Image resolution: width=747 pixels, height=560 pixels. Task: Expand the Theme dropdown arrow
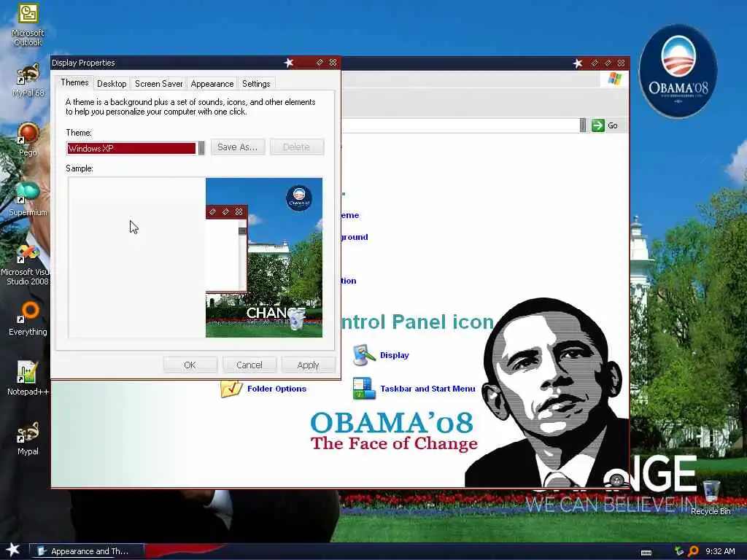201,148
